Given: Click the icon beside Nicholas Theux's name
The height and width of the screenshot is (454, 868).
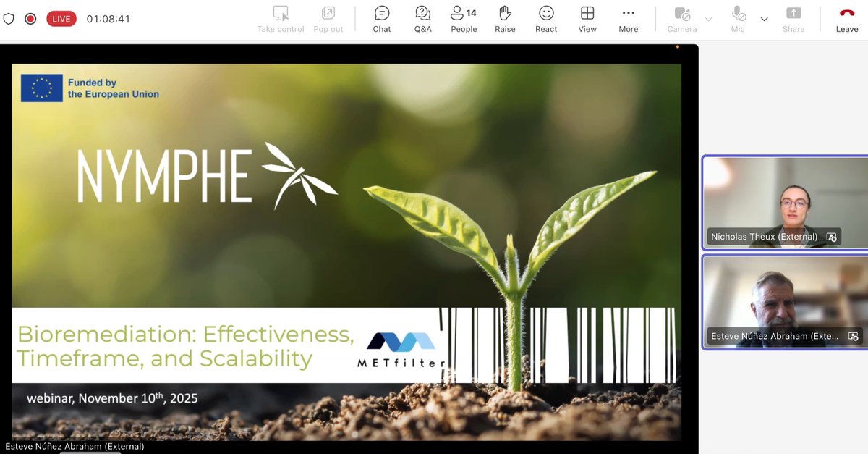Looking at the screenshot, I should pos(831,237).
